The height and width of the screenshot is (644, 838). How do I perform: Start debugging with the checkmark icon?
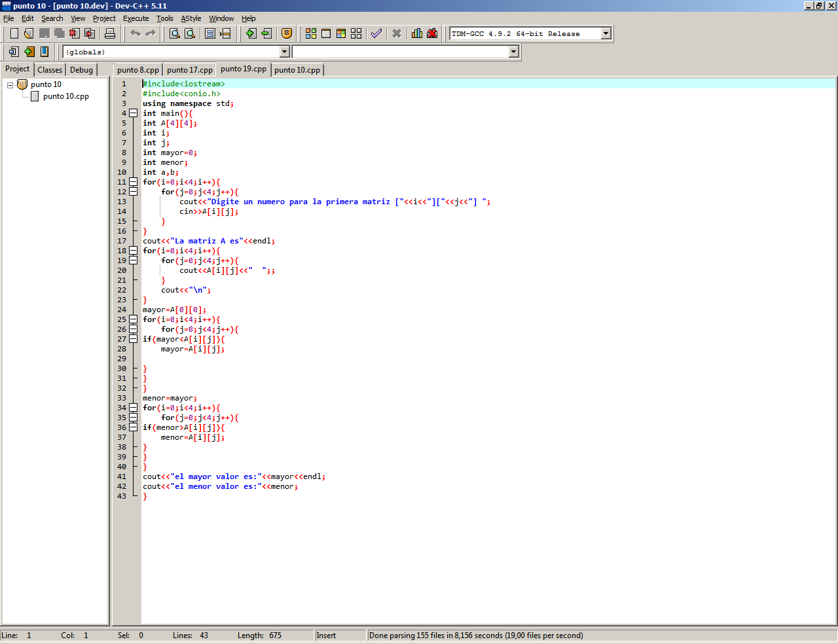click(x=376, y=33)
